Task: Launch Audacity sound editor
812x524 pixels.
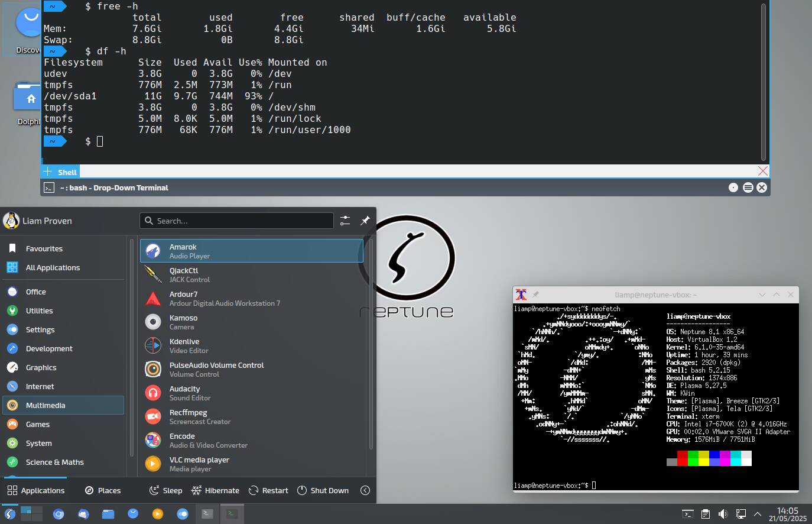Action: (x=251, y=393)
